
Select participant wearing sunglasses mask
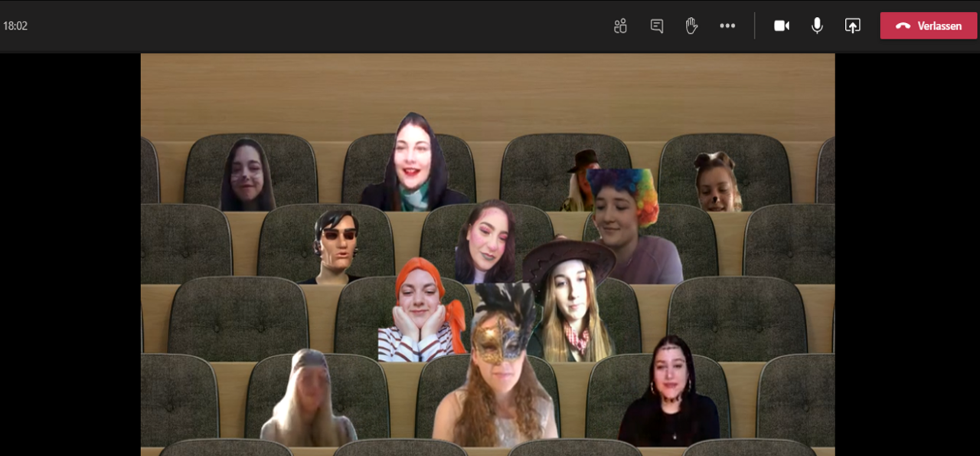(x=335, y=247)
